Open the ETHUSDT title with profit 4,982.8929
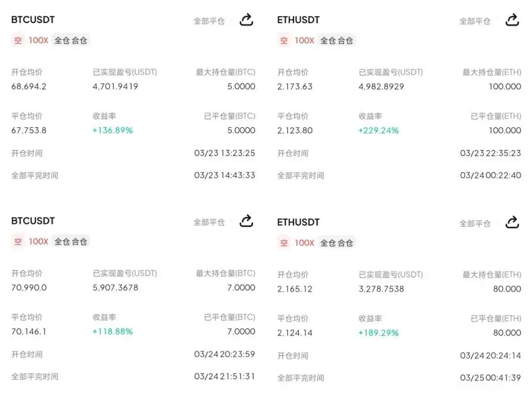Image resolution: width=532 pixels, height=399 pixels. click(x=298, y=20)
